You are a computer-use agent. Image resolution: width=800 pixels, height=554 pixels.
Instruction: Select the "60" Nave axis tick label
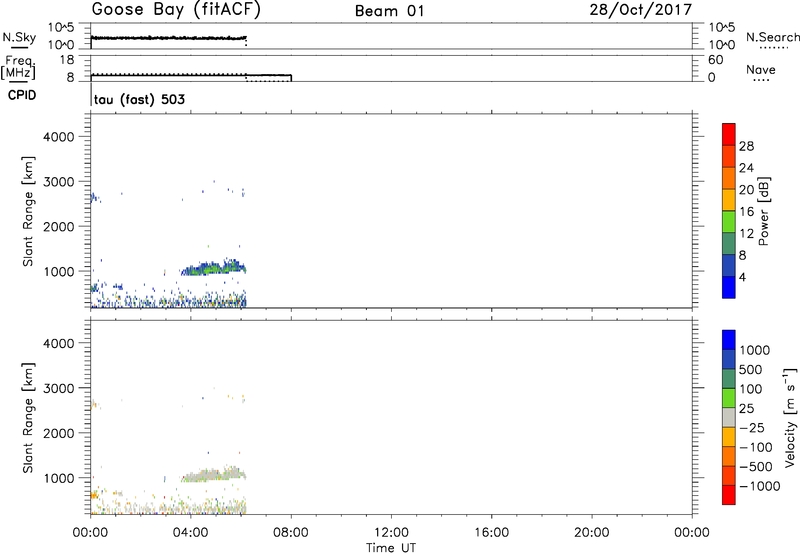pos(715,60)
